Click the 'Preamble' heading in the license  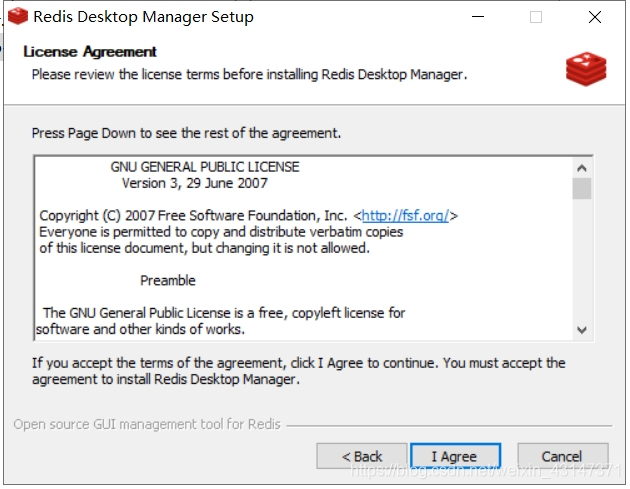(x=168, y=280)
